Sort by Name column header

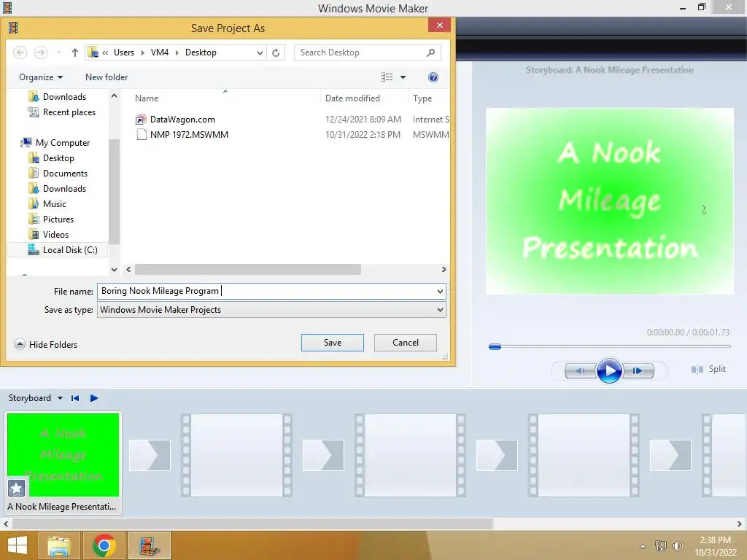coord(147,98)
